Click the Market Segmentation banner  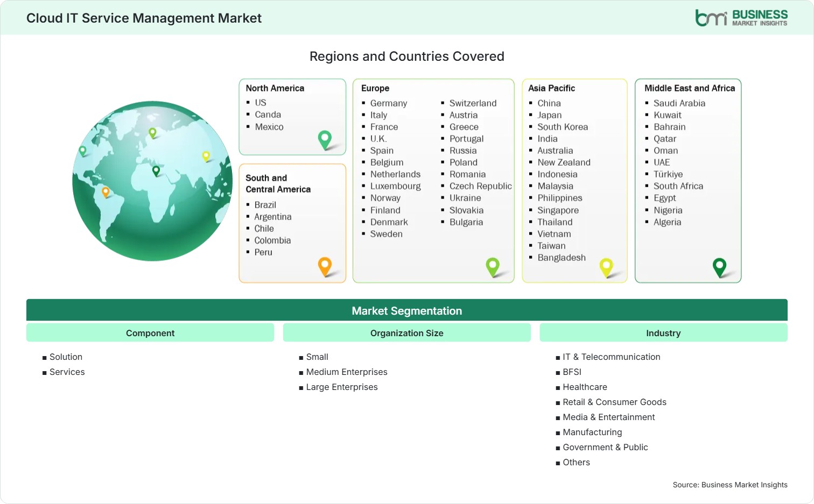tap(407, 310)
